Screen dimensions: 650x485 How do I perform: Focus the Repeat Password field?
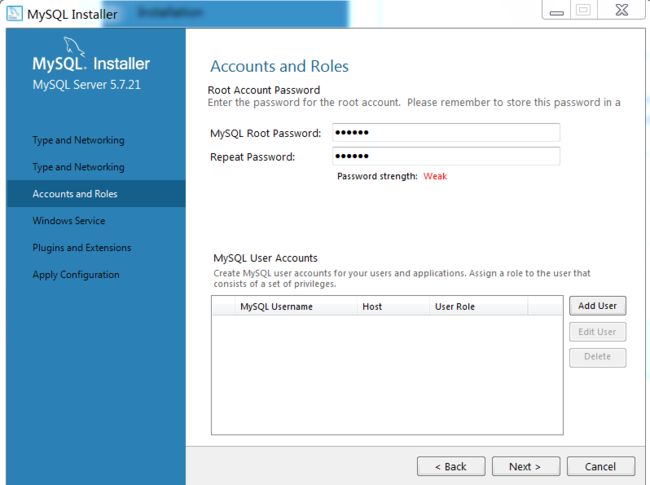(446, 156)
